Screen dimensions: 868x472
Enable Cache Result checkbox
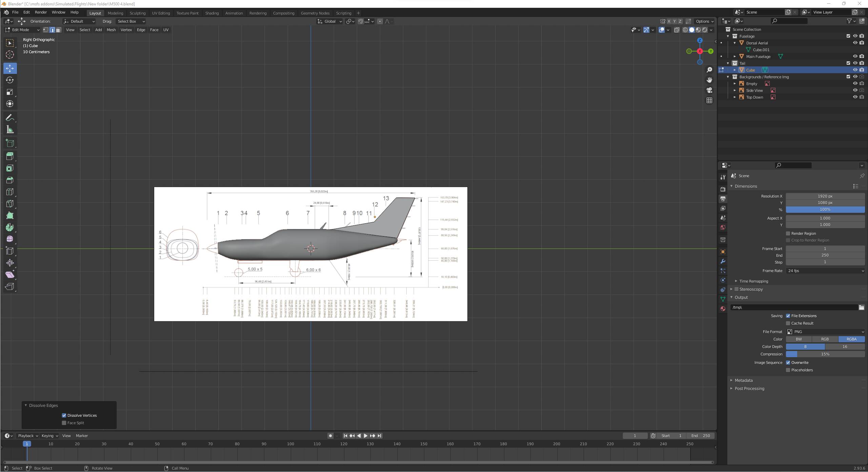788,323
